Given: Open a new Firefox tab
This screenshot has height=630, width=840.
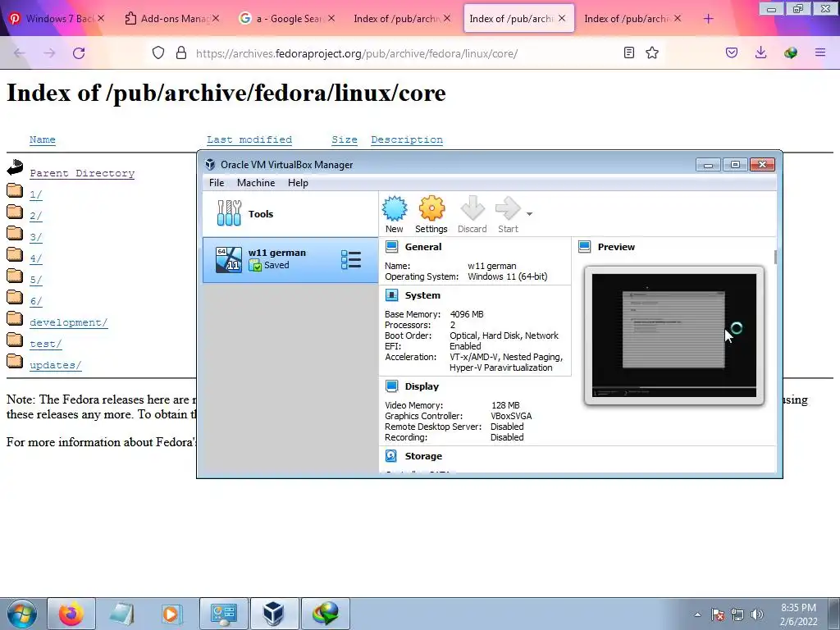Looking at the screenshot, I should 708,19.
